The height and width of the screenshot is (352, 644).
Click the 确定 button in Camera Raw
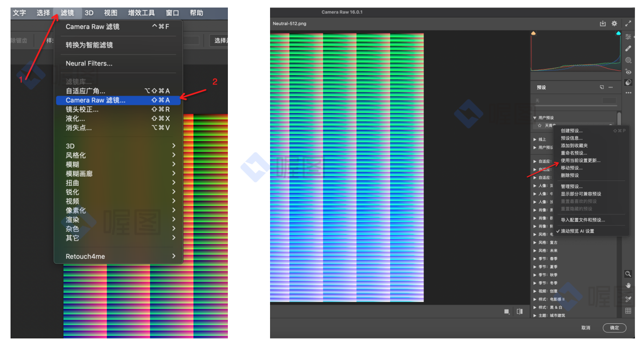click(614, 327)
